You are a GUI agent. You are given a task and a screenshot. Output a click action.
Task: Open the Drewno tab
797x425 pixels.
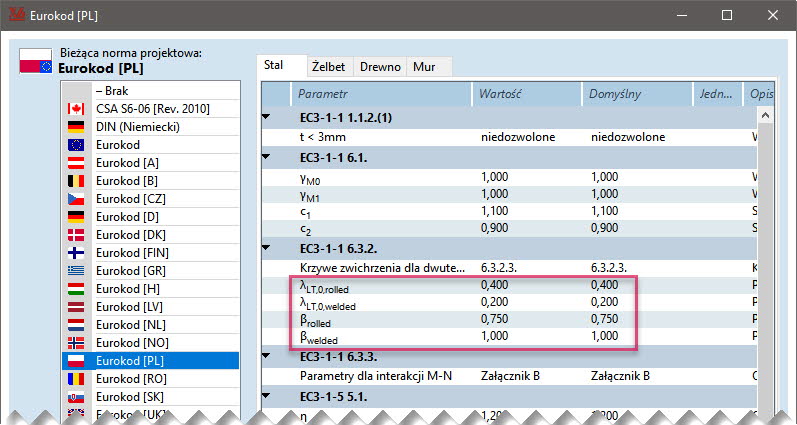tap(380, 67)
